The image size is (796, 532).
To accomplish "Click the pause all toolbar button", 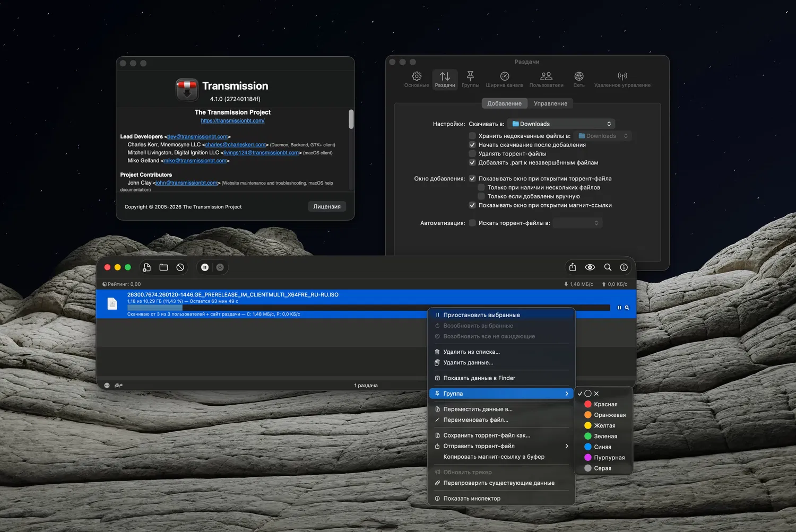I will [x=205, y=267].
